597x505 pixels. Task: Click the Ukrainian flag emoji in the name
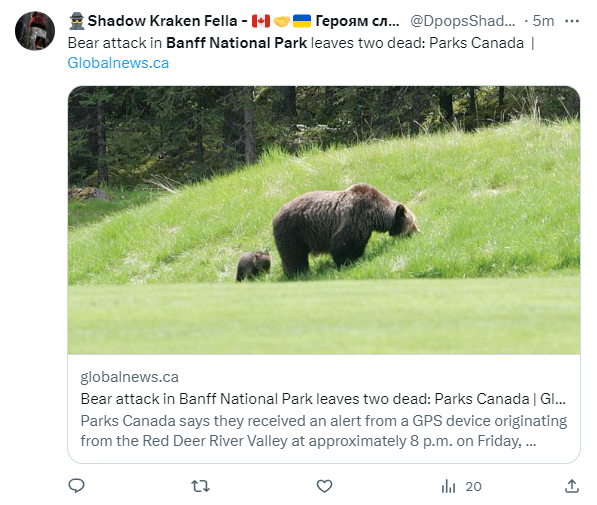pyautogui.click(x=302, y=21)
